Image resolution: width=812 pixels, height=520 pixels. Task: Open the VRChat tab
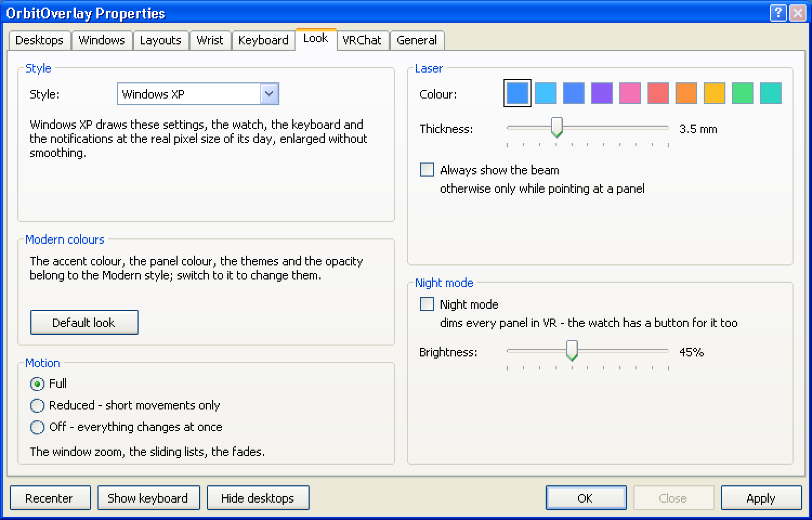pos(362,40)
